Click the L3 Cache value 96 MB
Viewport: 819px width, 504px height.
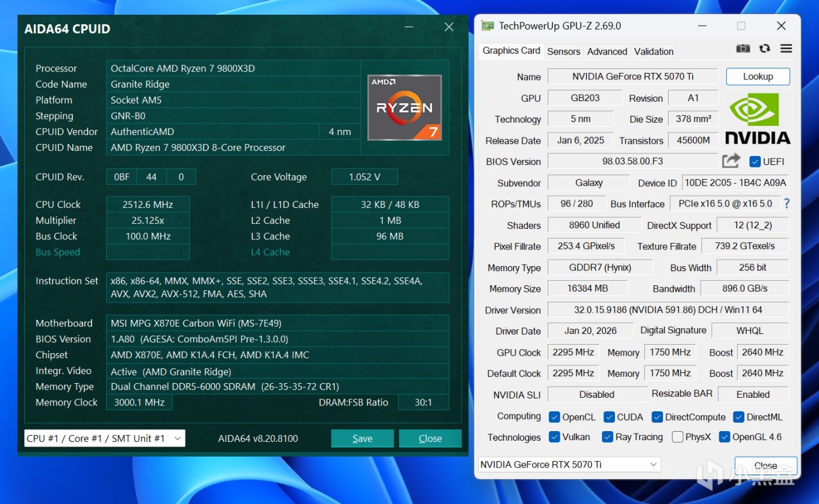390,236
